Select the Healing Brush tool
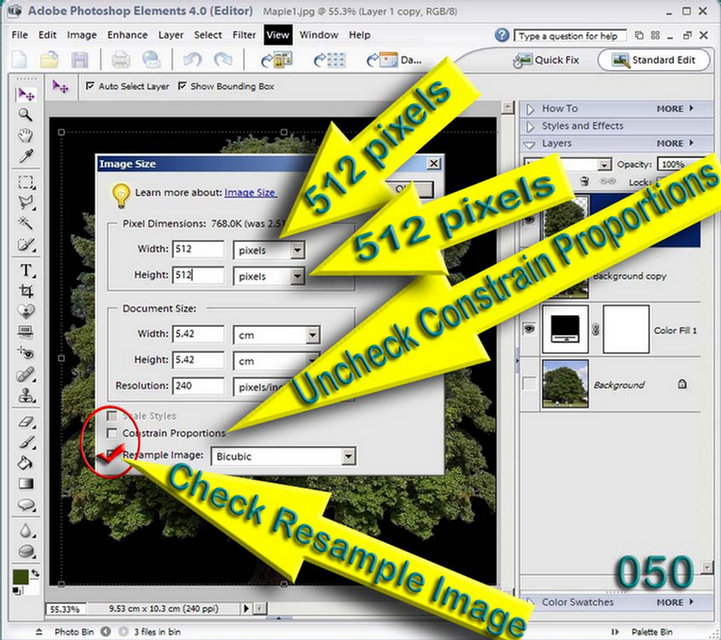Viewport: 721px width, 640px height. point(26,374)
